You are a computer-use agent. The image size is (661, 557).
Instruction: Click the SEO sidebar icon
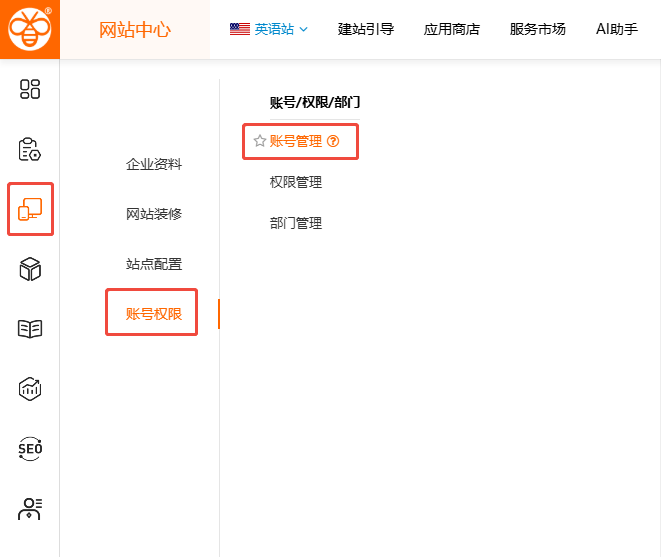click(x=30, y=449)
